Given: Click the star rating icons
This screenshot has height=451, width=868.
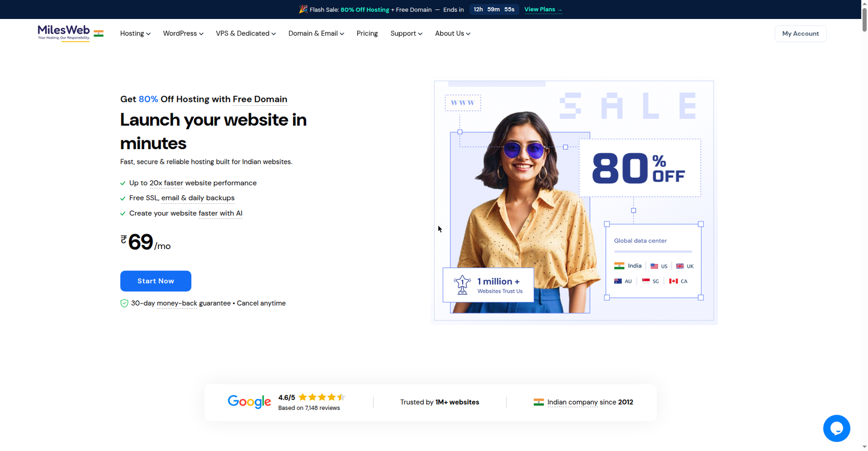Looking at the screenshot, I should [x=322, y=397].
